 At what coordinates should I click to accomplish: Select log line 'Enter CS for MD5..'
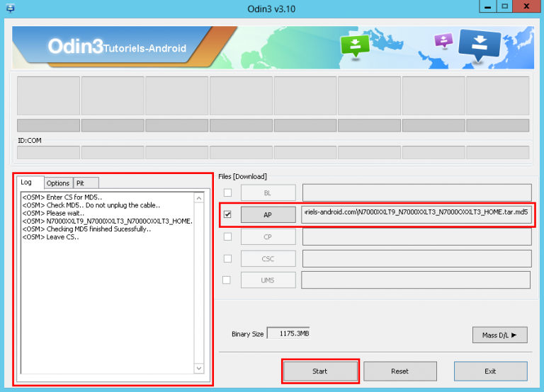pos(62,197)
